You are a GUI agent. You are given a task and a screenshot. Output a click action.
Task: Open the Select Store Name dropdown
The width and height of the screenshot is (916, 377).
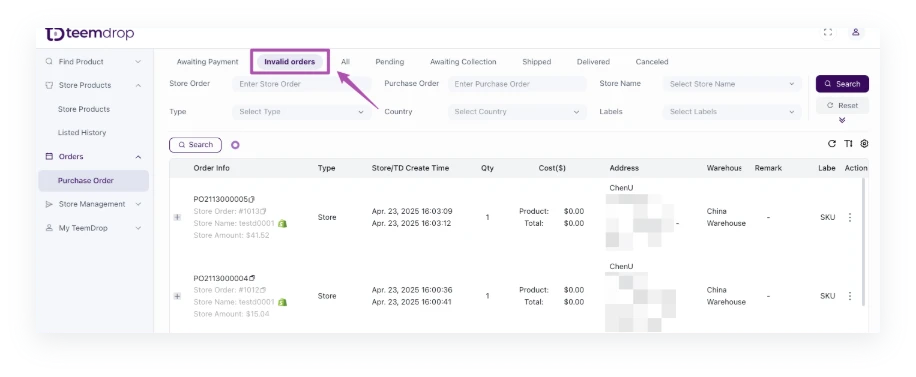click(x=732, y=84)
